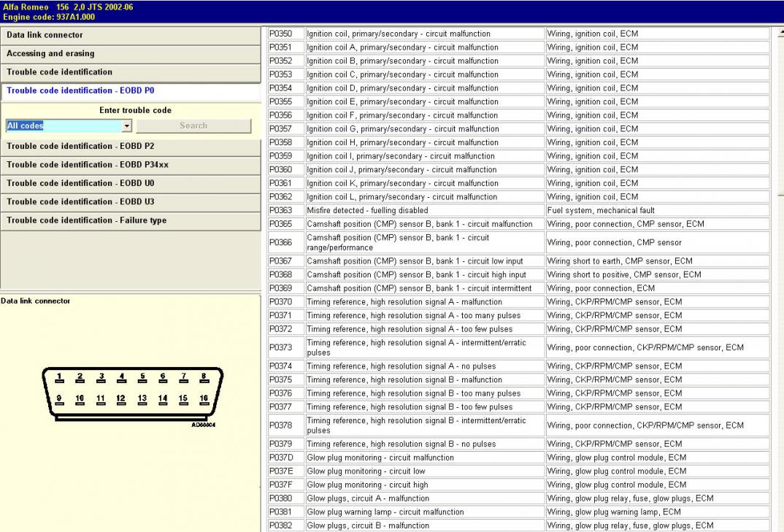Select code P0365 cell
Image resolution: width=784 pixels, height=532 pixels.
click(x=286, y=224)
